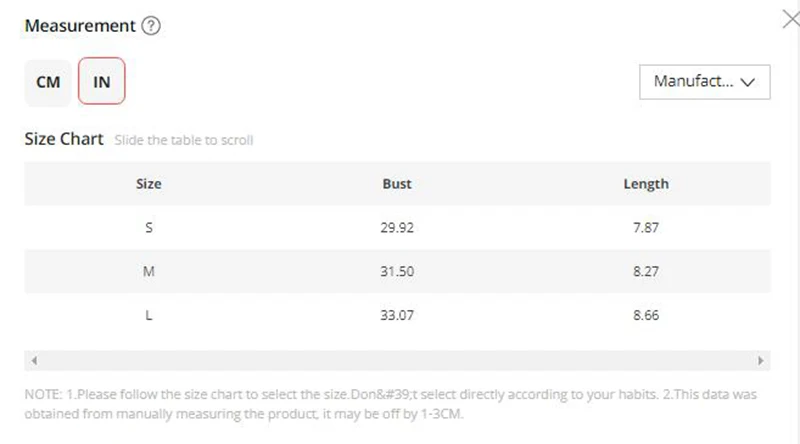This screenshot has height=444, width=800.
Task: Click the Measurement help question mark icon
Action: click(x=151, y=26)
